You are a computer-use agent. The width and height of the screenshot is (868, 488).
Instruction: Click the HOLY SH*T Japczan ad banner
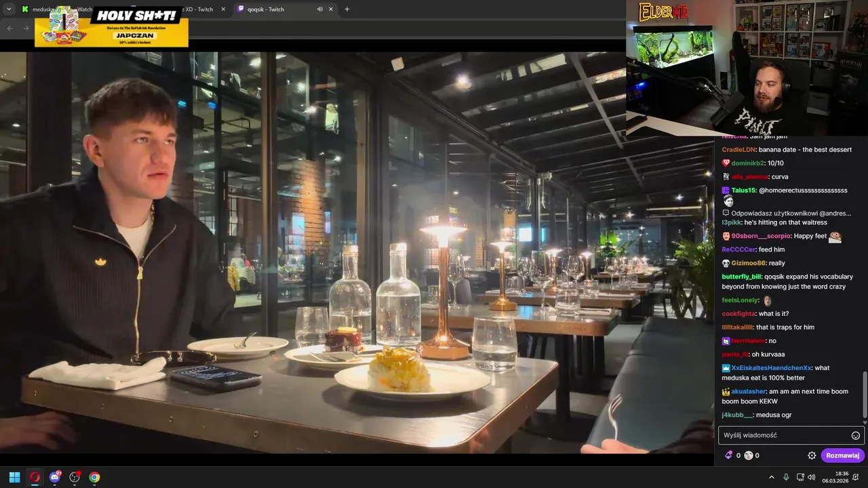coord(111,26)
